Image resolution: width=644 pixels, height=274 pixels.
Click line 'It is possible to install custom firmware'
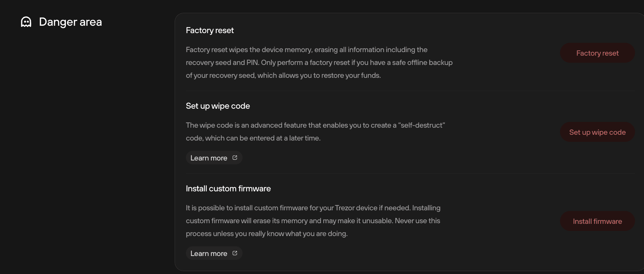pos(313,208)
